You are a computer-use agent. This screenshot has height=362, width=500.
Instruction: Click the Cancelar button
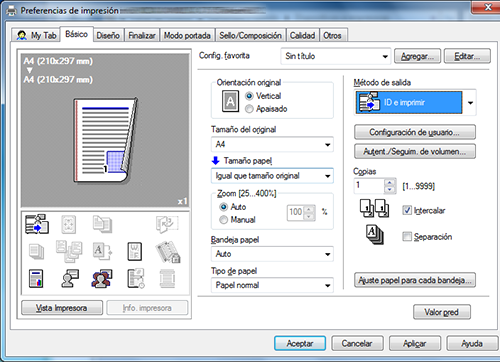click(x=357, y=343)
